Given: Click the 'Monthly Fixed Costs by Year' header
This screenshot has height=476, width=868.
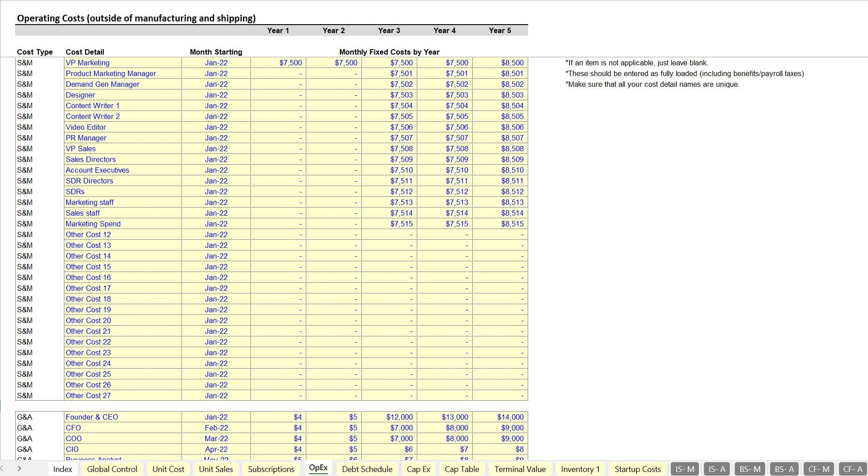Looking at the screenshot, I should pos(389,52).
